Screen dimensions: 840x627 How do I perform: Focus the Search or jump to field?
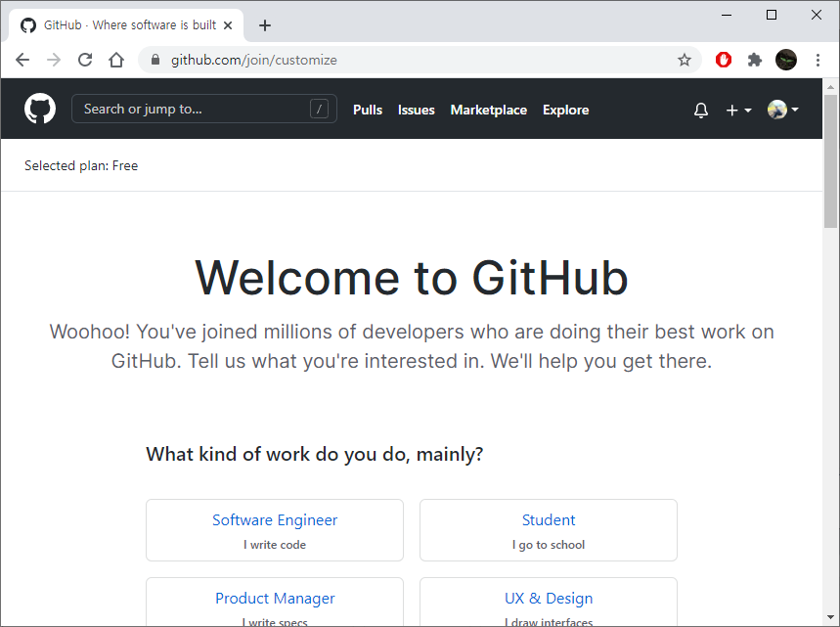pyautogui.click(x=204, y=109)
